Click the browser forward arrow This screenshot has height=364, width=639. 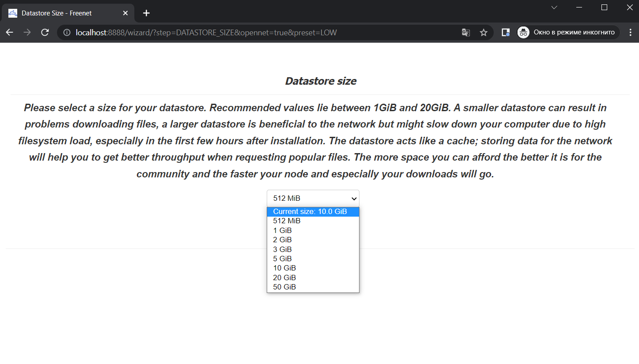tap(27, 33)
